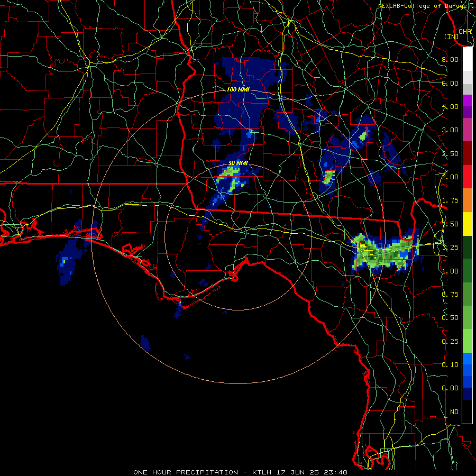Click the [IN] units label
The height and width of the screenshot is (476, 476).
(x=452, y=36)
